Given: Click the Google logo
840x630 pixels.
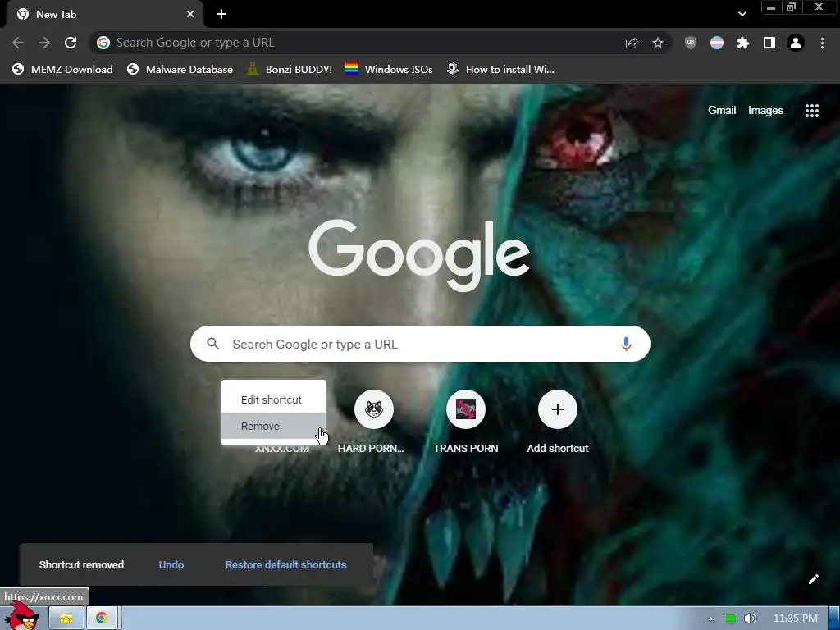Looking at the screenshot, I should [x=419, y=256].
